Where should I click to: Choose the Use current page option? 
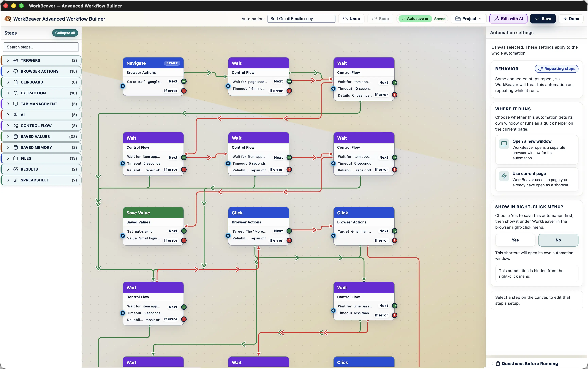click(537, 179)
